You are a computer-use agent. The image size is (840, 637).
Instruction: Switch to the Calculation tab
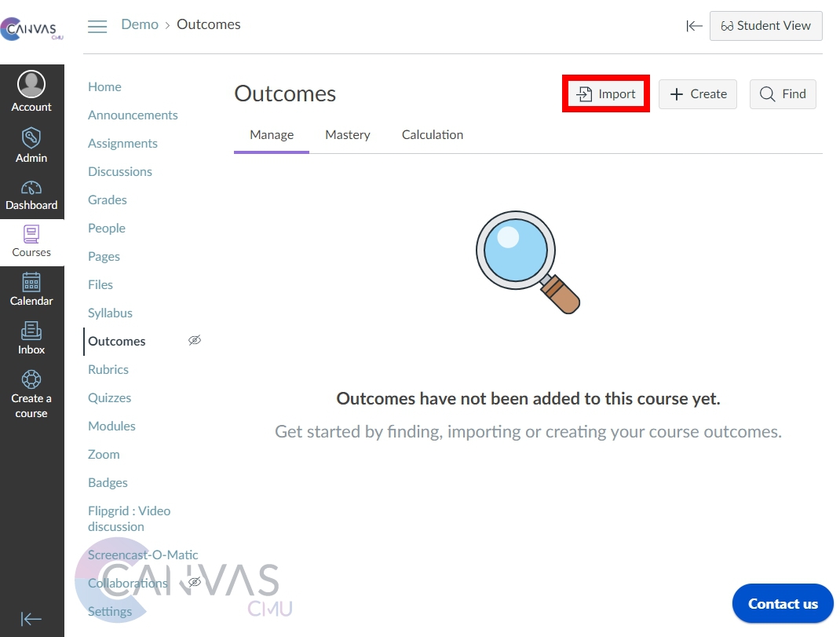click(432, 135)
